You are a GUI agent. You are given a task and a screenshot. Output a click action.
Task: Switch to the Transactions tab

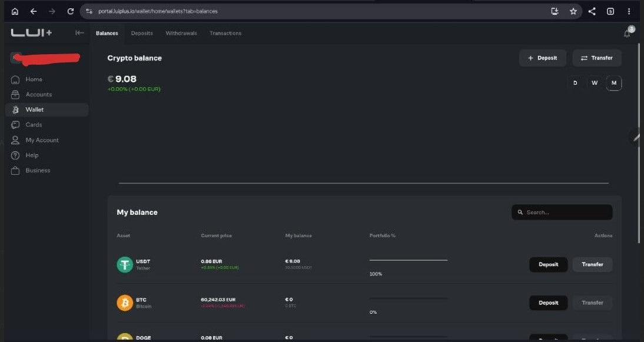[225, 33]
